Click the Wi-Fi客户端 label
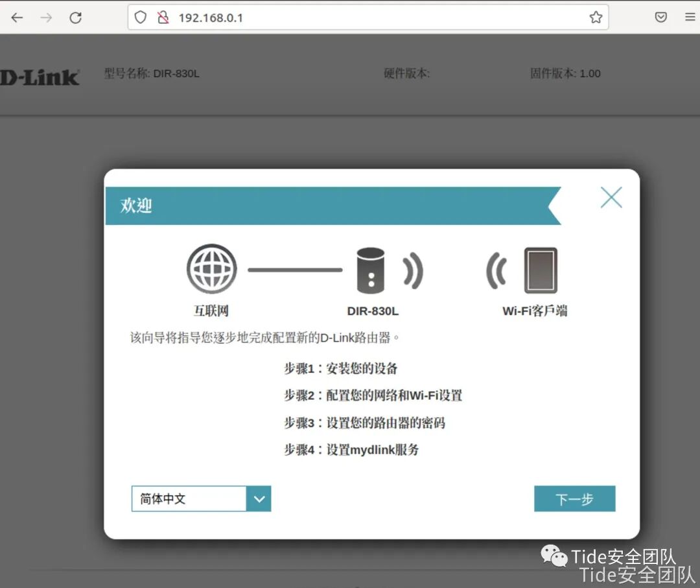This screenshot has width=700, height=588. click(x=535, y=311)
